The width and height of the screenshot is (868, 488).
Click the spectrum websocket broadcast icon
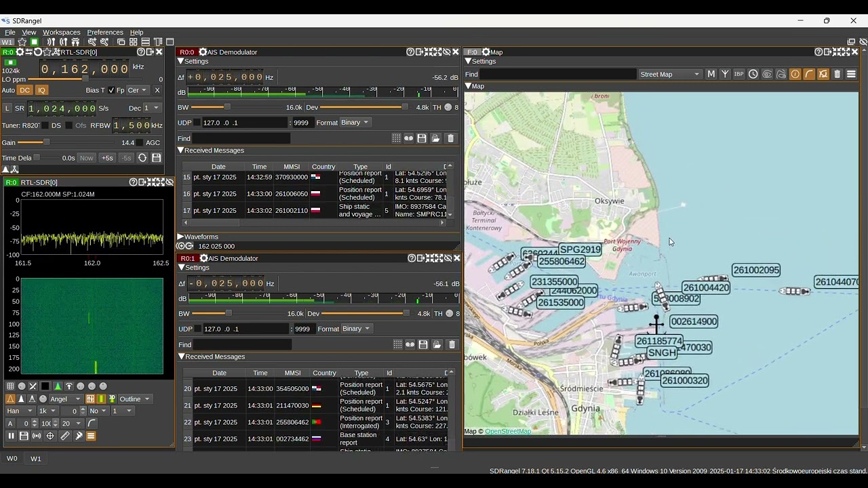[x=37, y=436]
